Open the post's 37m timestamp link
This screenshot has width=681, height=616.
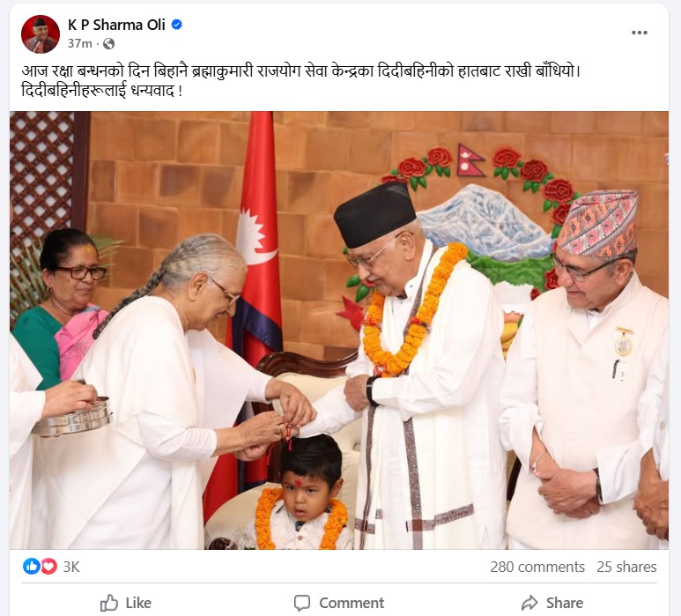pos(80,43)
